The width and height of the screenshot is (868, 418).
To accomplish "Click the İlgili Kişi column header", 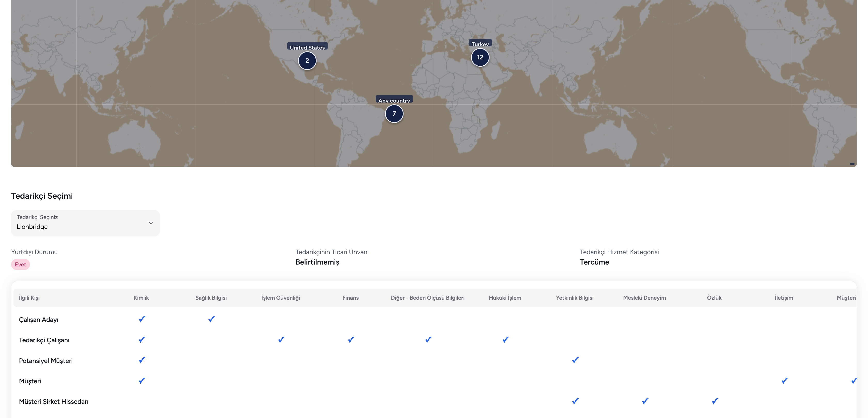I will (x=29, y=298).
